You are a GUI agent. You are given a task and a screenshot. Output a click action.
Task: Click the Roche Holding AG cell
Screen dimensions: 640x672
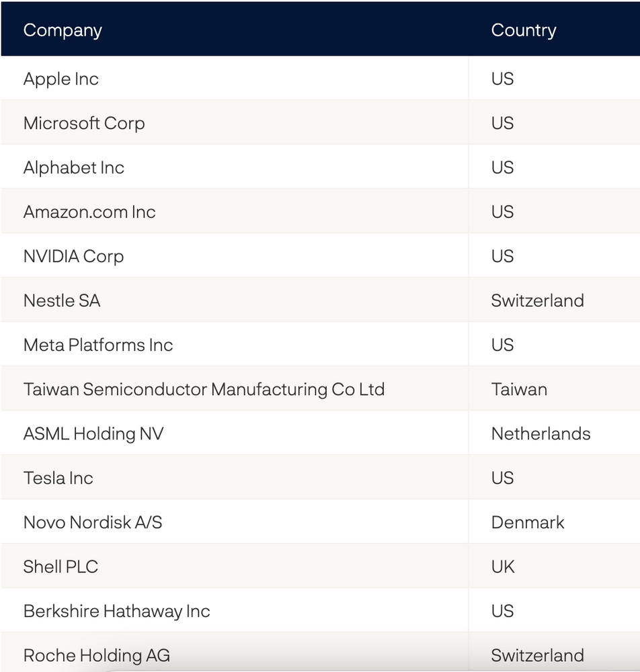(x=97, y=655)
